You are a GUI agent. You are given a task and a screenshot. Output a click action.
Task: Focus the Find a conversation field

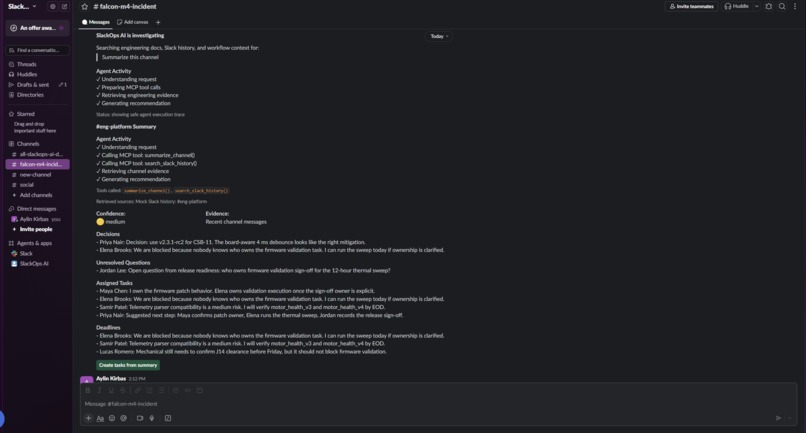pos(37,50)
